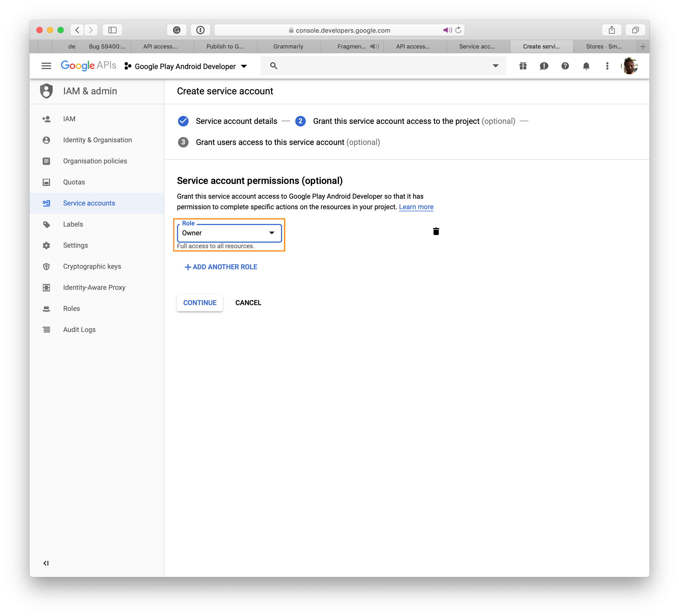Click the completed step 1 checkmark
The image size is (679, 616).
(184, 121)
